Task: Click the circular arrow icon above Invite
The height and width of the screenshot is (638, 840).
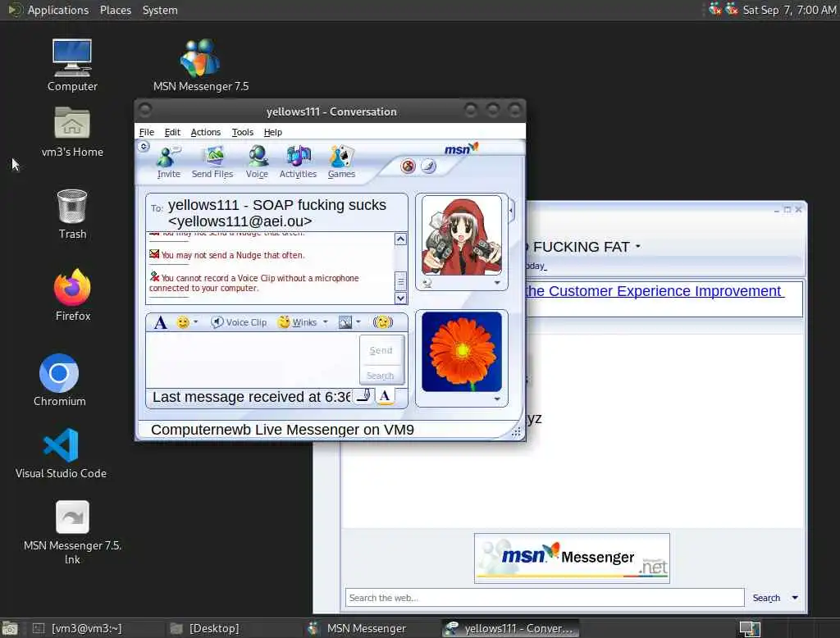Action: coord(144,146)
